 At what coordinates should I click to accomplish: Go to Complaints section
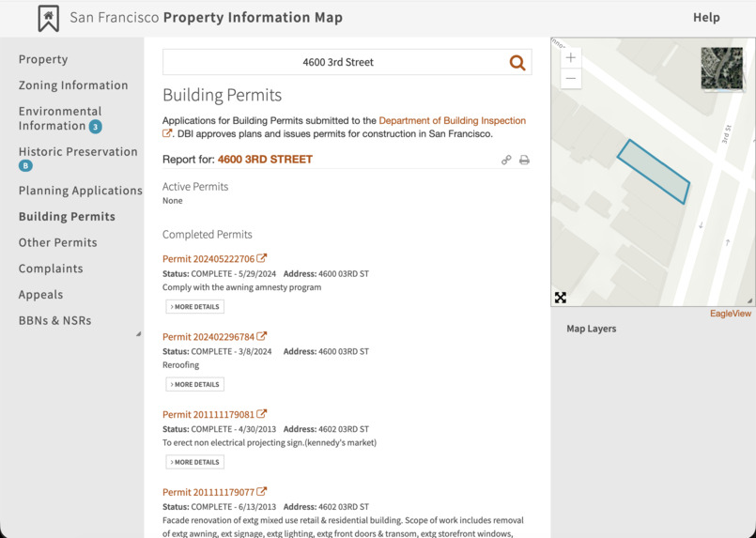pyautogui.click(x=51, y=269)
